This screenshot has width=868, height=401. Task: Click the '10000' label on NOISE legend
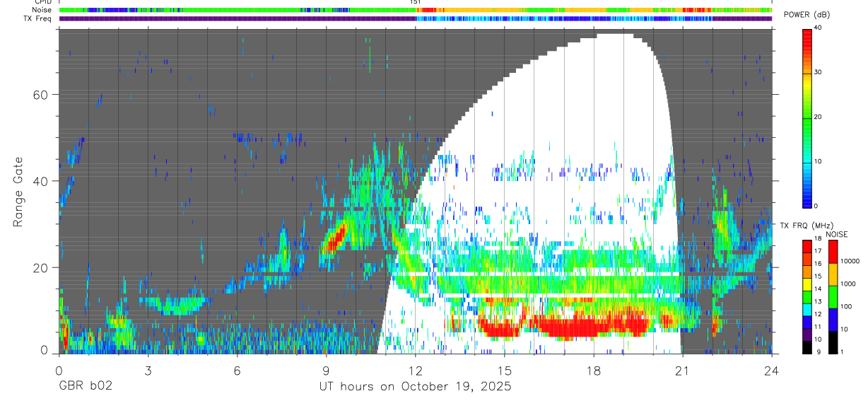pyautogui.click(x=850, y=262)
